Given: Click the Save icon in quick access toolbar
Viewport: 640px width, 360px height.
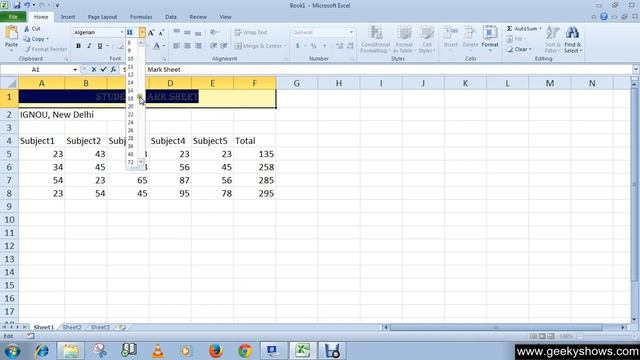Looking at the screenshot, I should [17, 5].
